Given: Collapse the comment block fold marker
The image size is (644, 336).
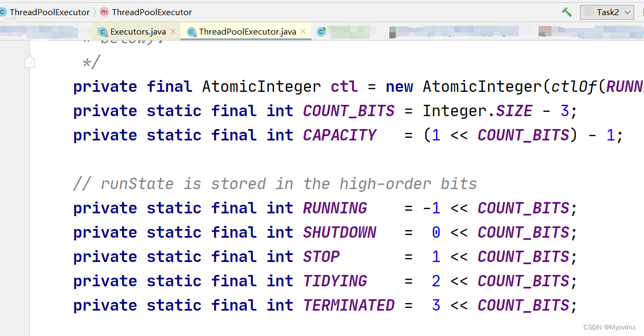Looking at the screenshot, I should click(x=30, y=62).
